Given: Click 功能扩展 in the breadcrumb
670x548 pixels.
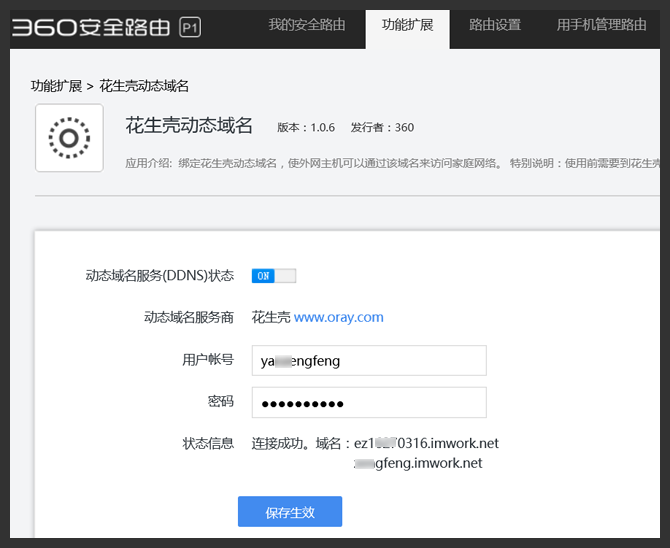Looking at the screenshot, I should 56,86.
